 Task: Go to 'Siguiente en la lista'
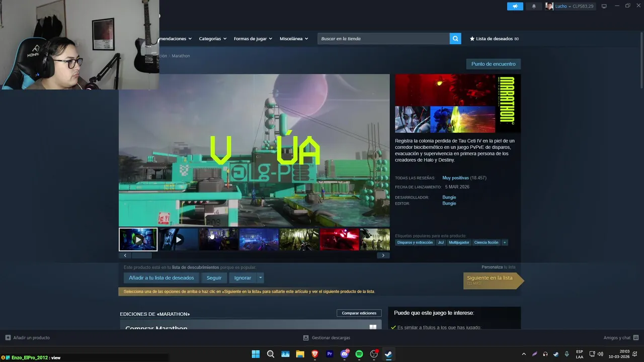(x=493, y=280)
